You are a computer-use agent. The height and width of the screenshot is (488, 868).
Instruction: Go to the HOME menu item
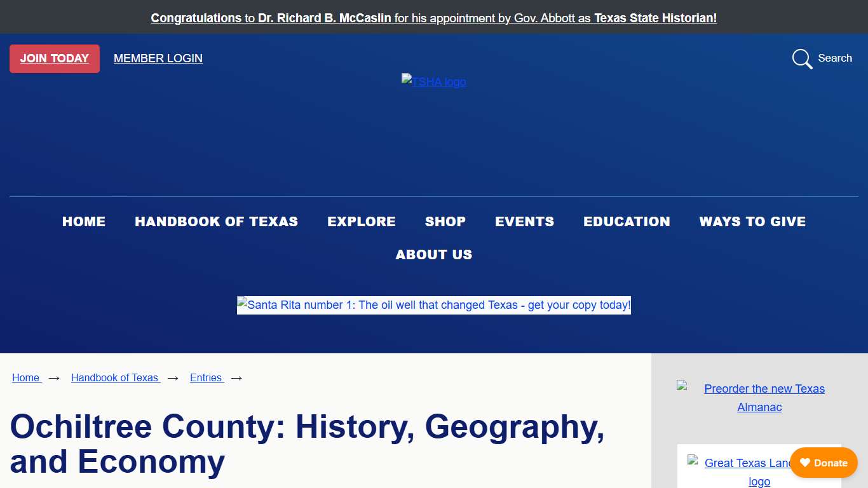click(84, 222)
